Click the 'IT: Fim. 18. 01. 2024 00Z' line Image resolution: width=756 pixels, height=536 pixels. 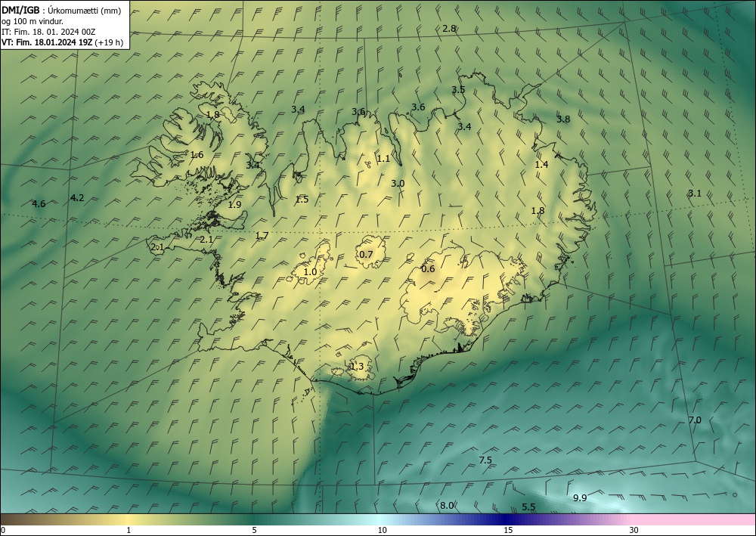point(48,32)
